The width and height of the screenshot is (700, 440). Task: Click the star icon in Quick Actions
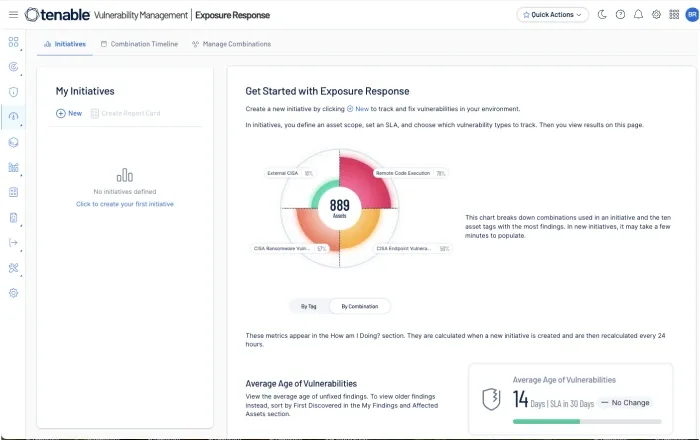pos(526,15)
